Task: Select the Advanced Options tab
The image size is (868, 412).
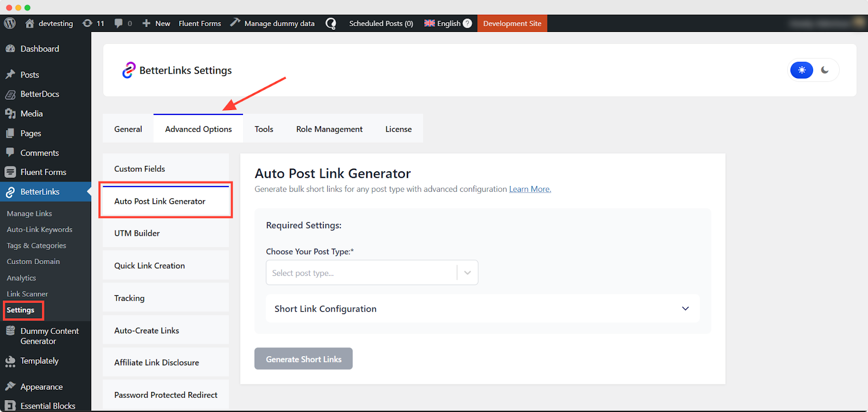Action: click(199, 129)
